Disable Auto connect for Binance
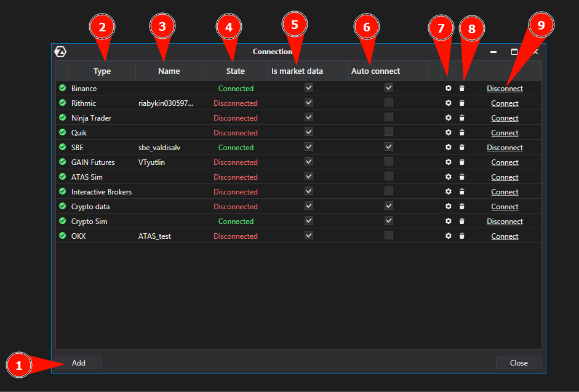 388,87
